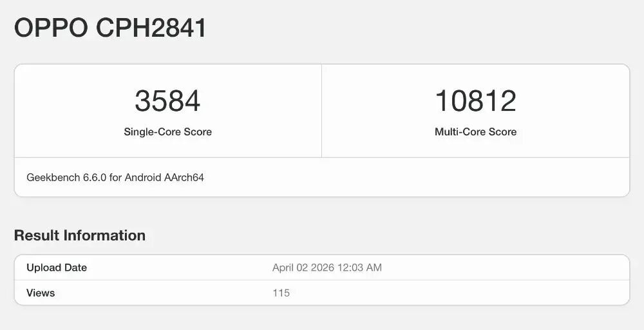Click the Multi-Core Score label
This screenshot has height=330, width=644.
tap(475, 132)
